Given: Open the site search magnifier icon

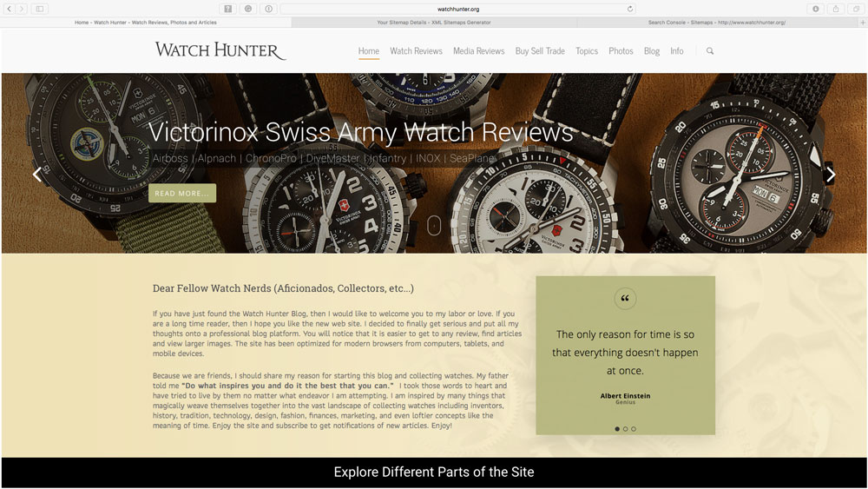Looking at the screenshot, I should 710,51.
